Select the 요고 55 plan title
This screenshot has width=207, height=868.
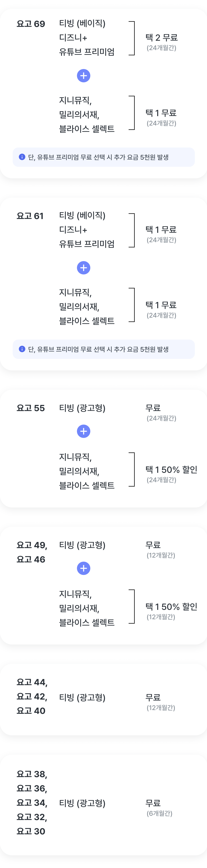tap(31, 408)
